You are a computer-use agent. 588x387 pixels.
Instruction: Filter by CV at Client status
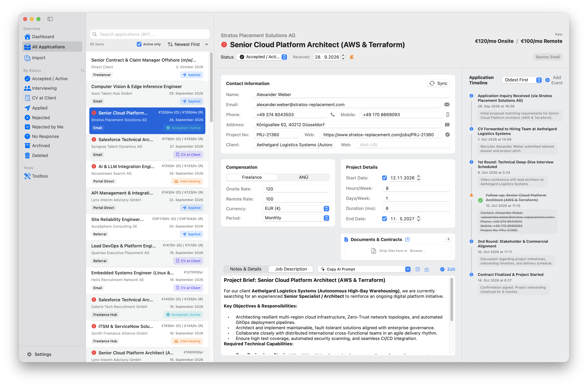[x=52, y=98]
